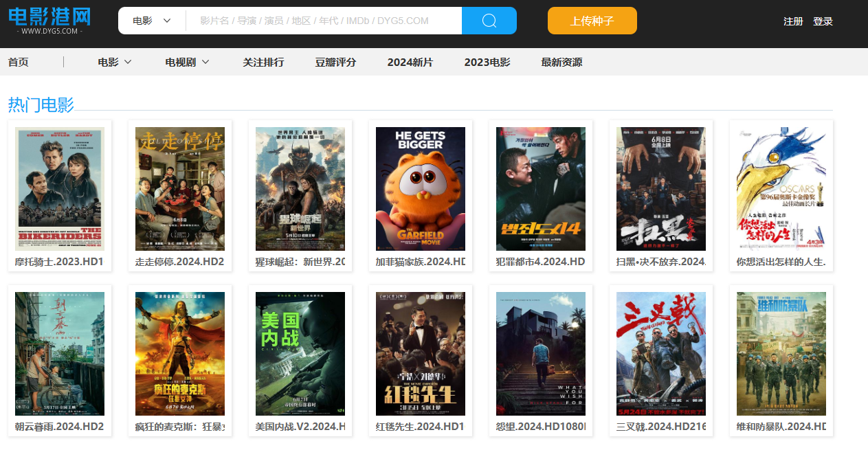Open 2024新片 navigation item

pyautogui.click(x=410, y=63)
